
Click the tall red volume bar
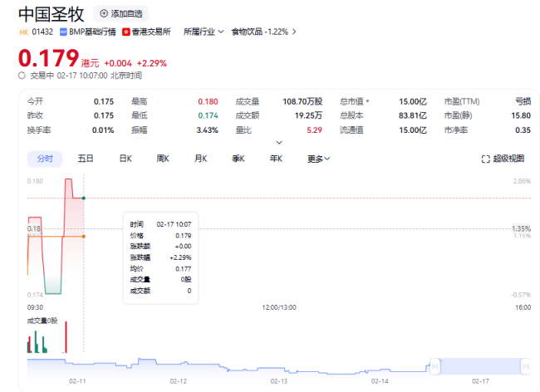coord(66,337)
